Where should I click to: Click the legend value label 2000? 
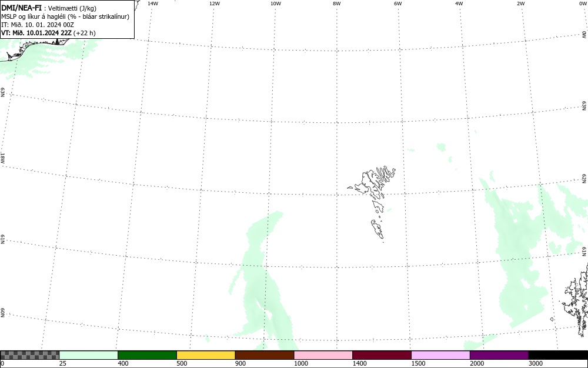(x=477, y=363)
